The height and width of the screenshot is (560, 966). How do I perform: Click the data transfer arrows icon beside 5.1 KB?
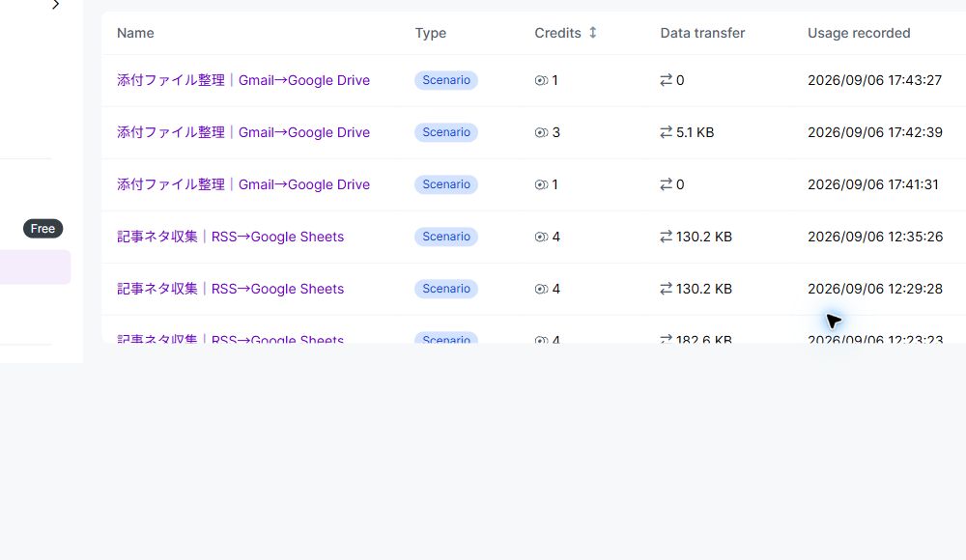tap(666, 132)
